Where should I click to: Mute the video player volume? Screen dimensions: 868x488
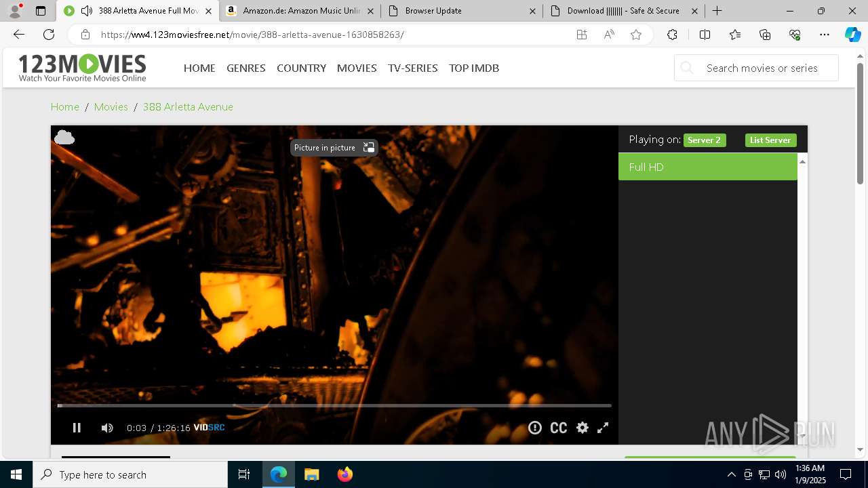[x=107, y=428]
